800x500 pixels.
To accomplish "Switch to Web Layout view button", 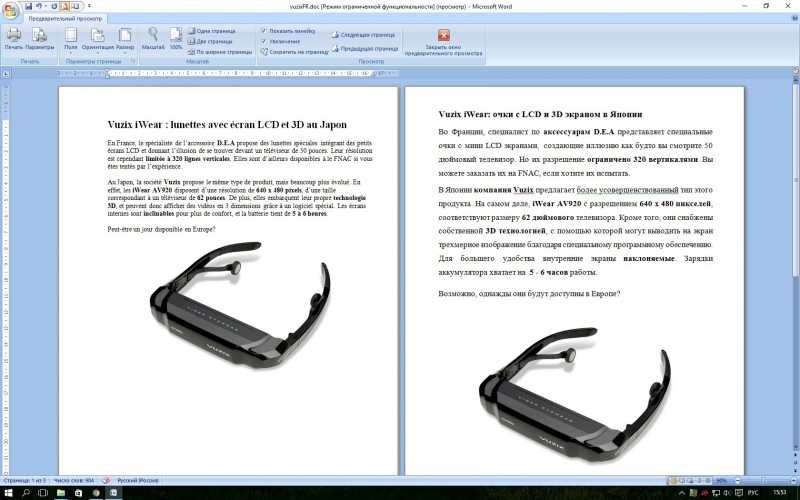I will click(x=690, y=481).
